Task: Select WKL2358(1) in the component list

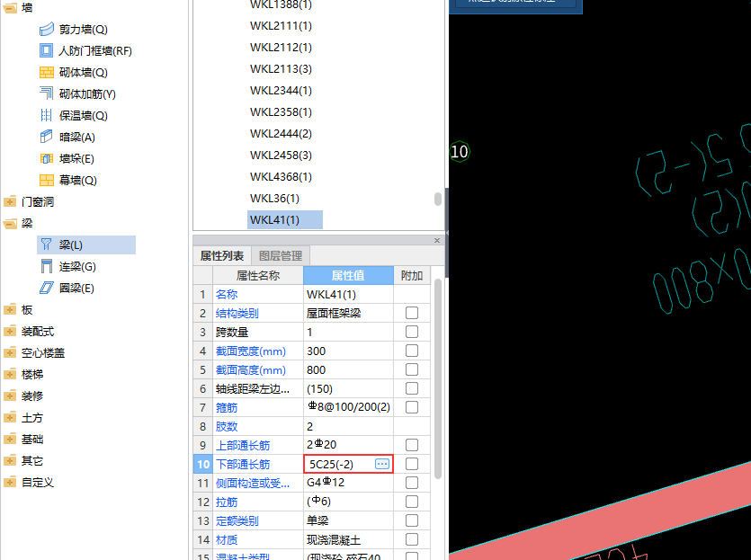Action: pyautogui.click(x=281, y=112)
